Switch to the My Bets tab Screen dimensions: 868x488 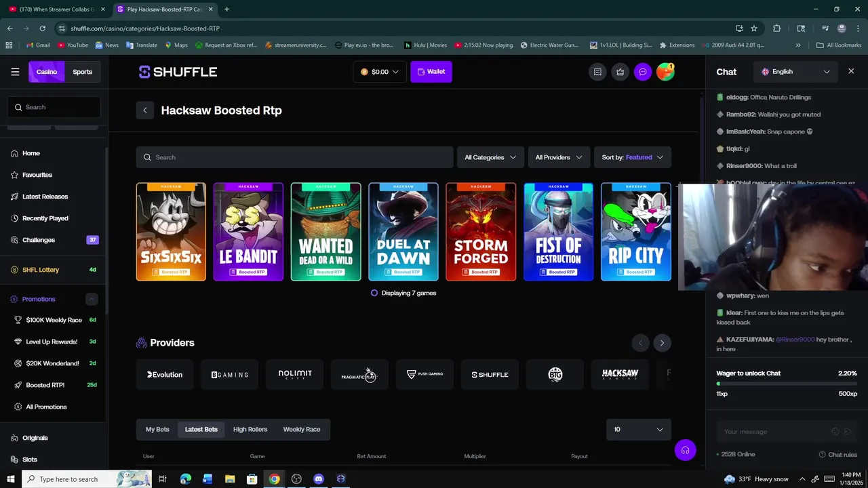[x=157, y=429]
